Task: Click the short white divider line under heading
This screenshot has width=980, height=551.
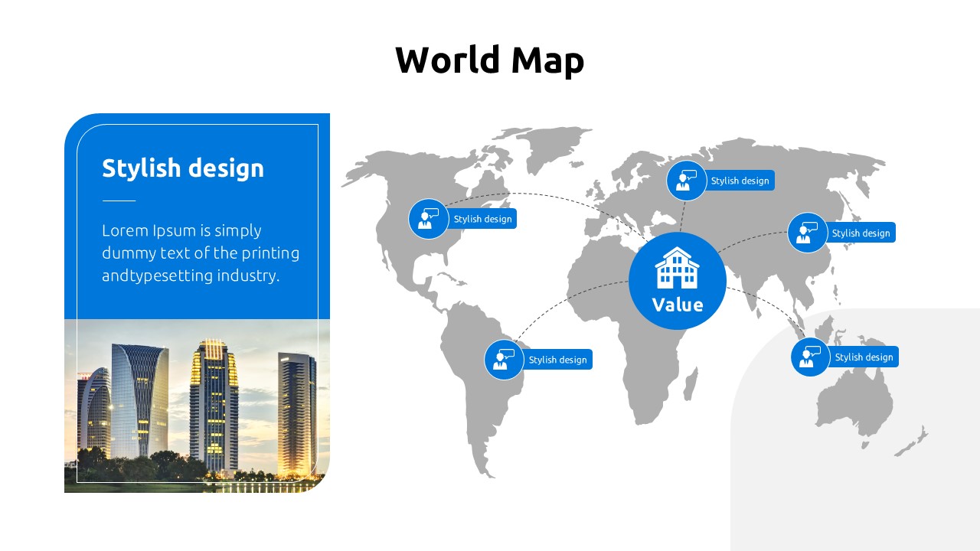Action: click(119, 201)
